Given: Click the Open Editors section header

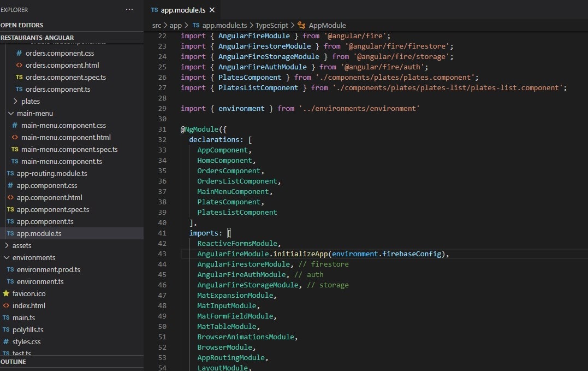Looking at the screenshot, I should click(22, 25).
